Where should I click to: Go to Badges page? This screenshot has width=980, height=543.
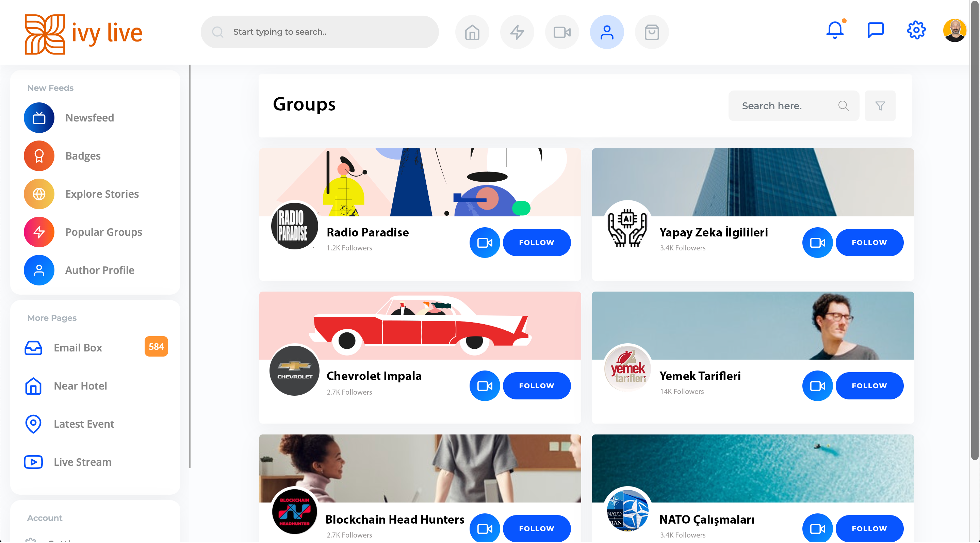[x=83, y=155]
